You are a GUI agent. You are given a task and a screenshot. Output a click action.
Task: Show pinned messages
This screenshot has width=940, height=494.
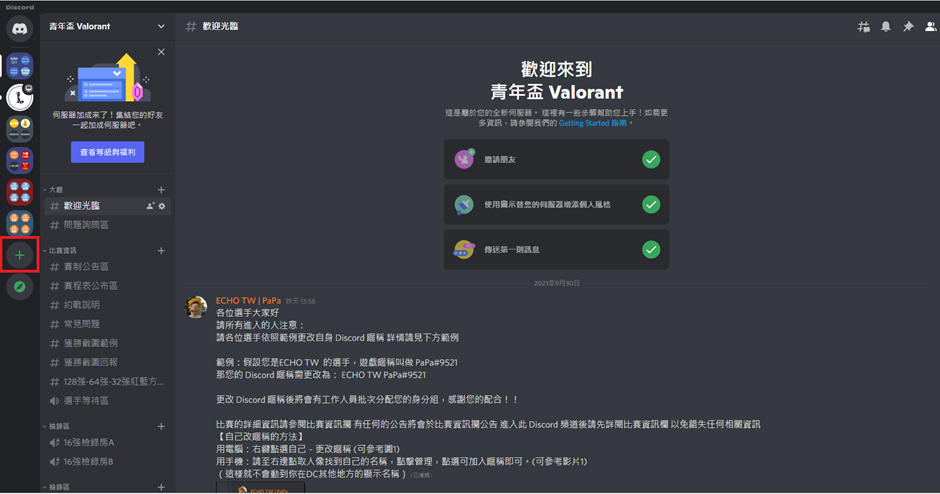click(x=908, y=26)
